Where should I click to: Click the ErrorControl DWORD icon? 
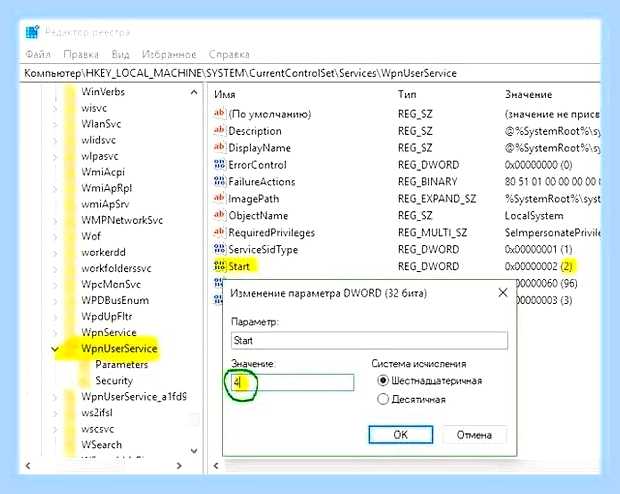coord(219,165)
